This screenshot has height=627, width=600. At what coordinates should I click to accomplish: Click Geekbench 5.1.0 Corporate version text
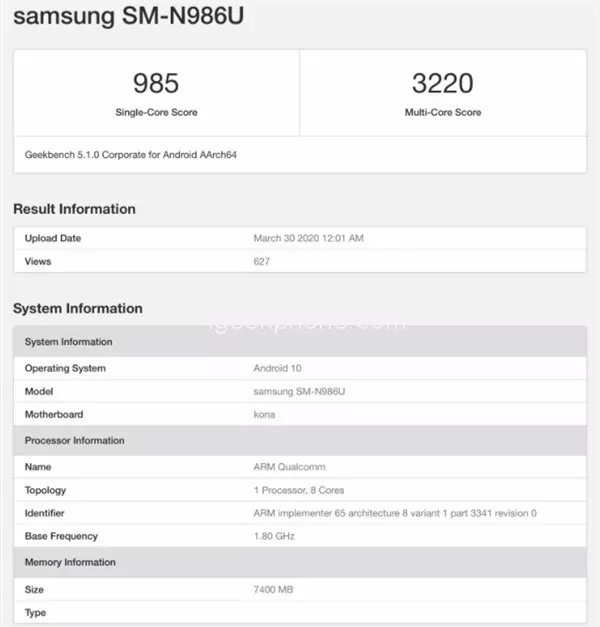[x=131, y=155]
